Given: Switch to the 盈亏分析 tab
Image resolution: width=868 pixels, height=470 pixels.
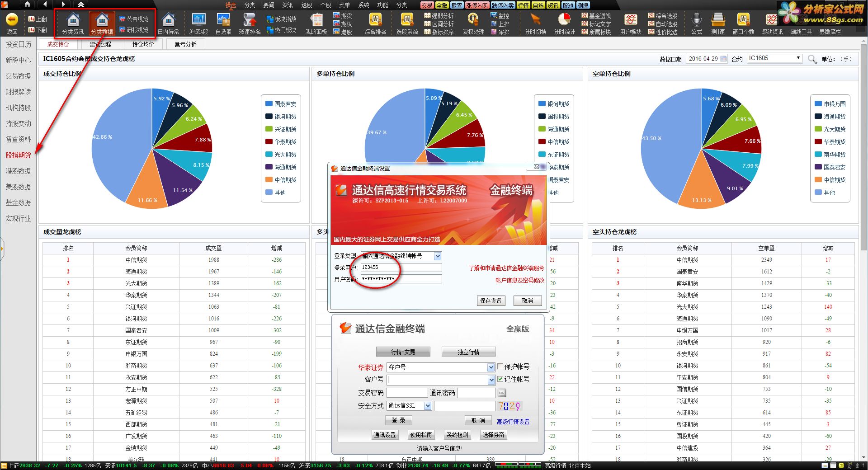Looking at the screenshot, I should [185, 44].
